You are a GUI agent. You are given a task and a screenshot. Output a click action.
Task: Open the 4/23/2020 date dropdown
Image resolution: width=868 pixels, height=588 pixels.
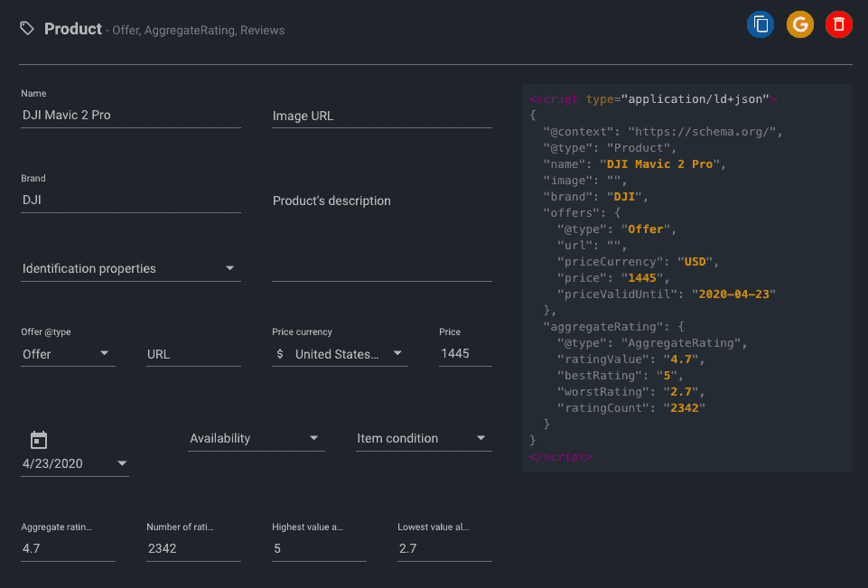(x=75, y=463)
